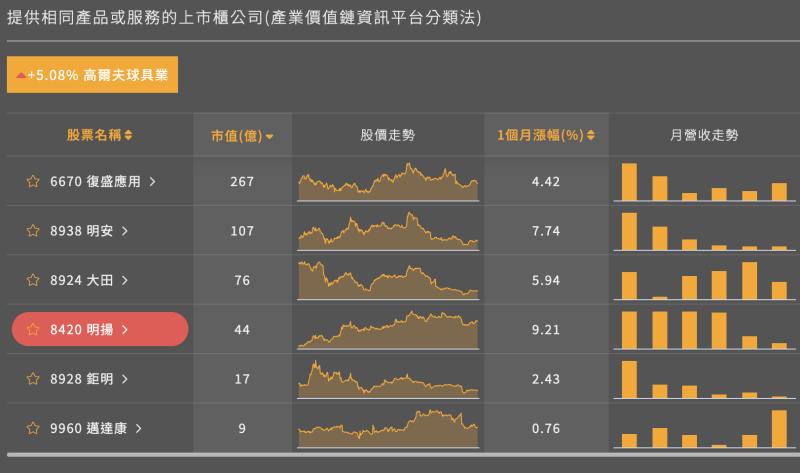Toggle star on 8420 明揚 row
800x473 pixels.
coord(33,329)
